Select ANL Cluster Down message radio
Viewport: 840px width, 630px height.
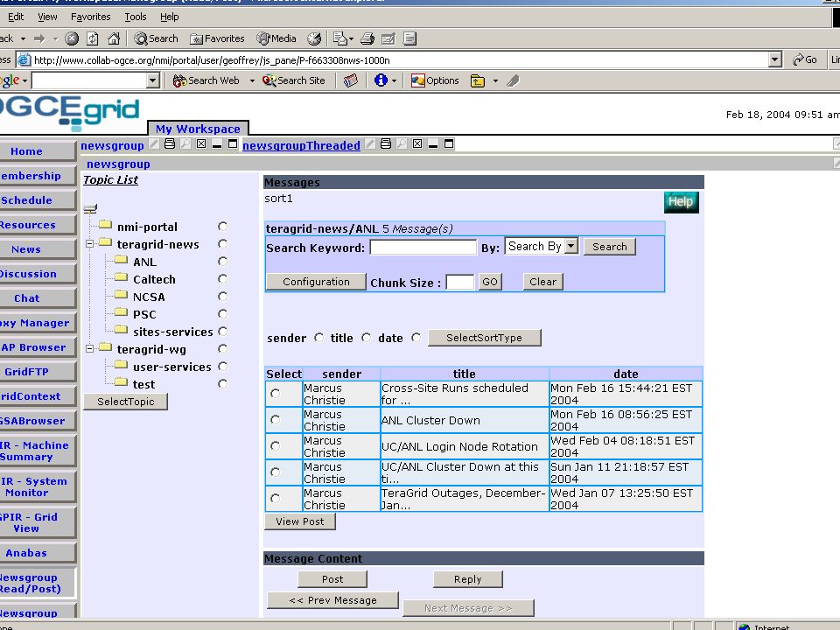pyautogui.click(x=276, y=420)
